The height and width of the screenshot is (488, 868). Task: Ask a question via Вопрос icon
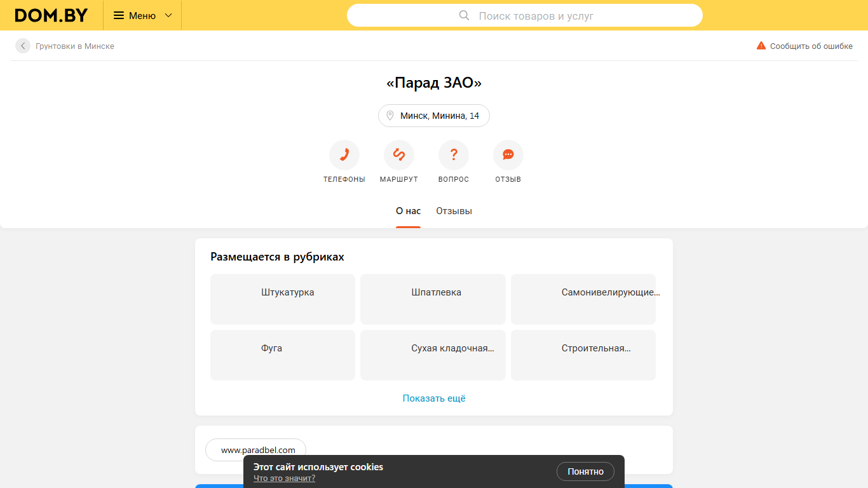(x=454, y=155)
